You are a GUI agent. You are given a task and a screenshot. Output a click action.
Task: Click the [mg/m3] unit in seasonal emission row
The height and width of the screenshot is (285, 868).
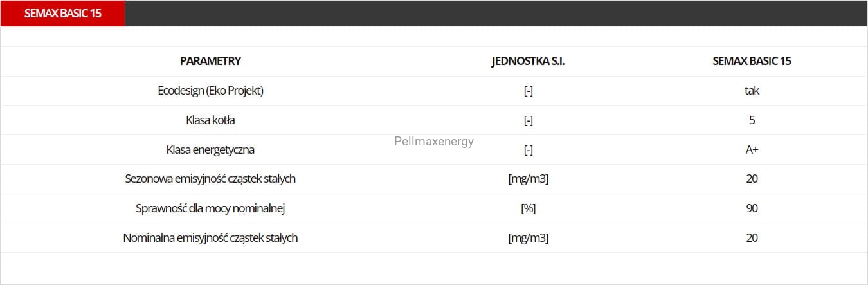pyautogui.click(x=528, y=179)
